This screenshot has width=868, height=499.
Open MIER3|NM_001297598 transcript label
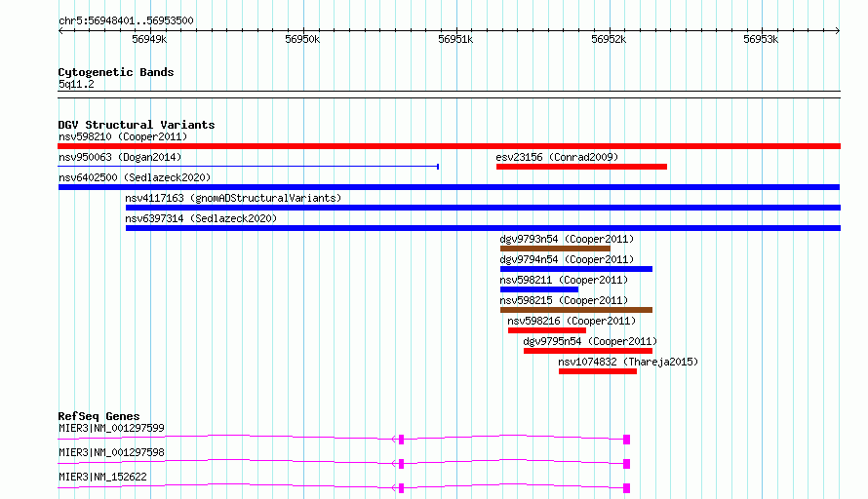coord(111,452)
